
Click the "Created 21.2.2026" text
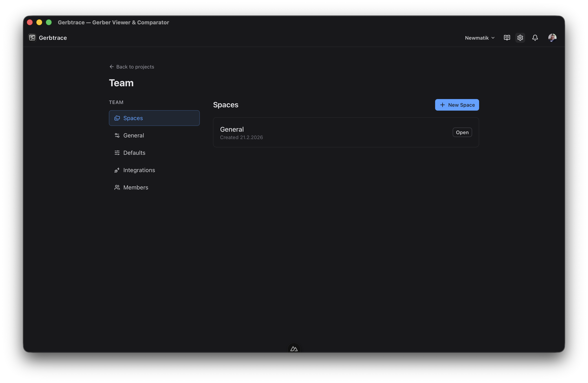tap(241, 137)
